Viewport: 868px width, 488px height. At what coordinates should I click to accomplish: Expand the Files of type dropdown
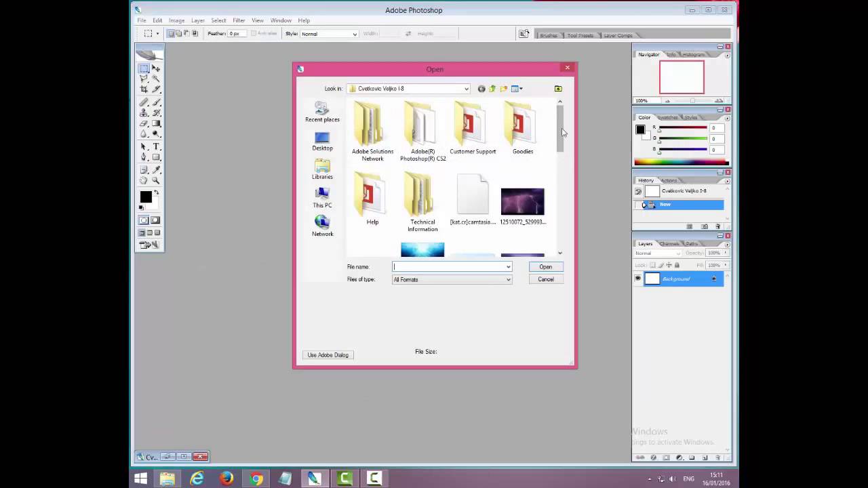508,280
